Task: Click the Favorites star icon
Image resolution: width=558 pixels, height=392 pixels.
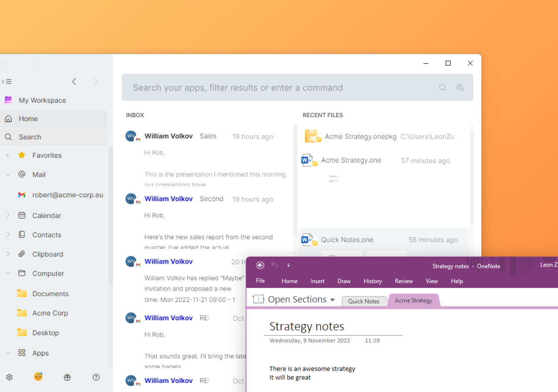Action: pos(22,155)
